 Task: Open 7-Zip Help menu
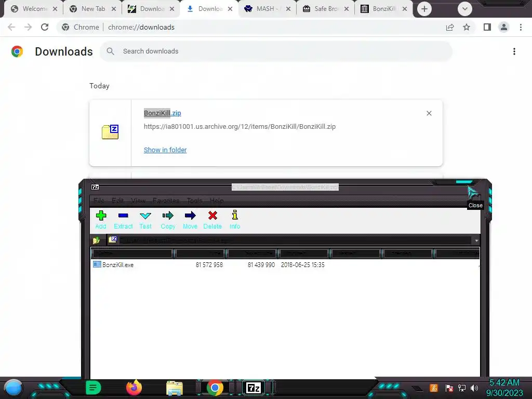coord(217,201)
